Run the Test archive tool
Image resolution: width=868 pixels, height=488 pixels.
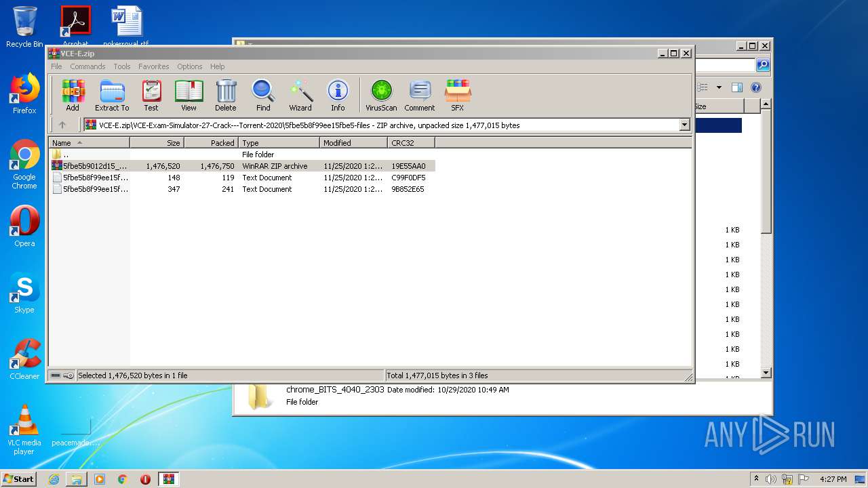[151, 95]
